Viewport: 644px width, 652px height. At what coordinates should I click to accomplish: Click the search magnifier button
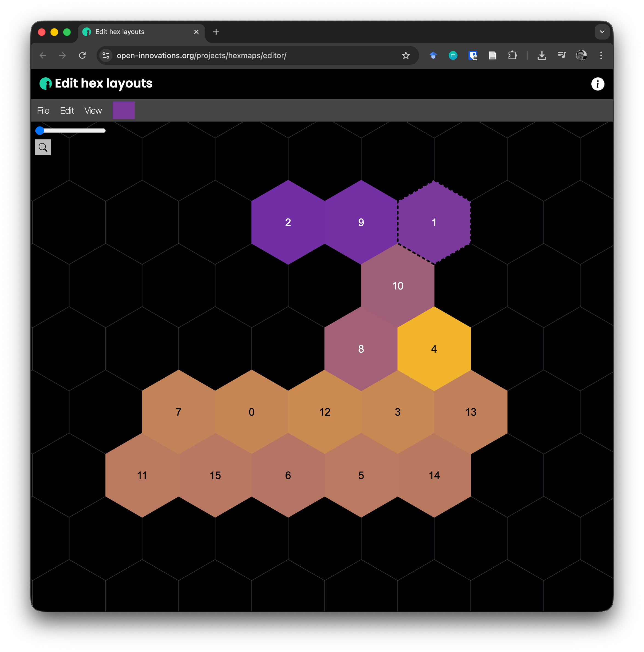tap(43, 147)
